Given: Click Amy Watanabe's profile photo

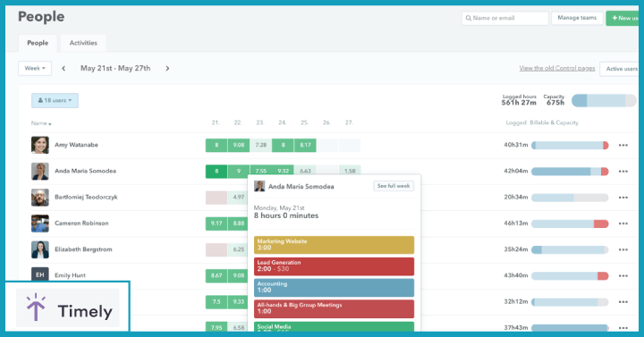Looking at the screenshot, I should tap(40, 145).
